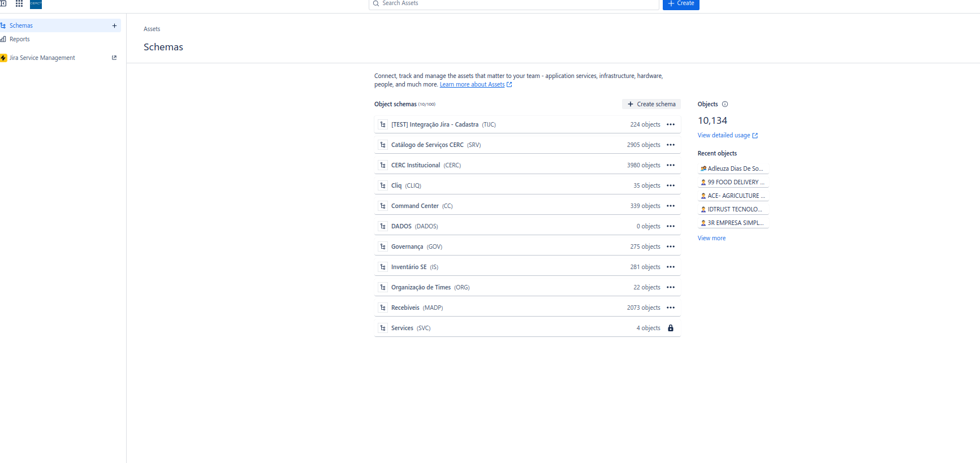Click the object icon beside 99 FOOD DELIVERY
The width and height of the screenshot is (980, 463).
click(703, 182)
